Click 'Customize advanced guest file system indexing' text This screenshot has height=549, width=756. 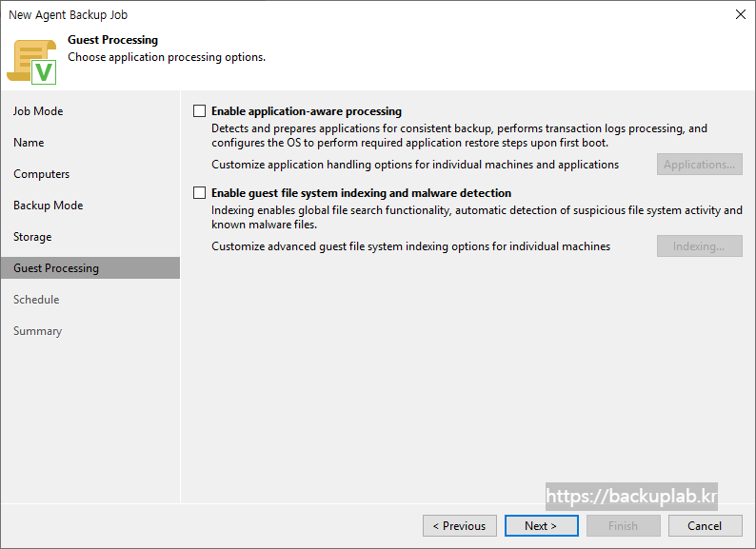coord(410,246)
